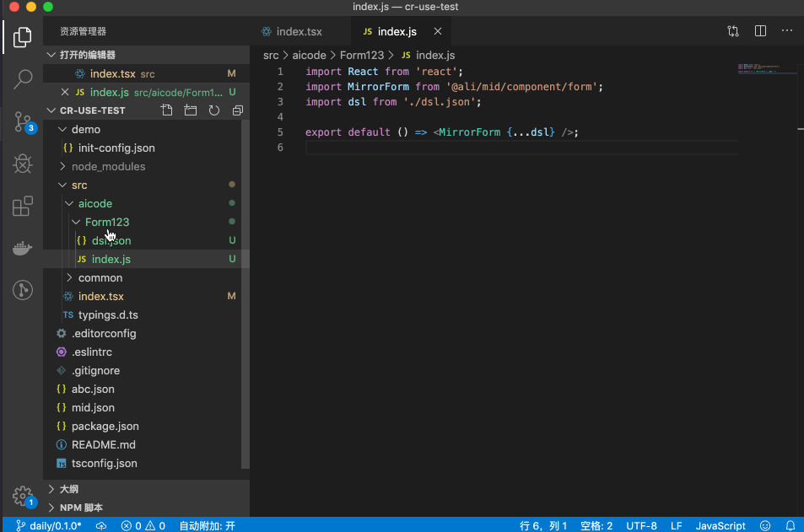Change the JavaScript language mode

[720, 525]
